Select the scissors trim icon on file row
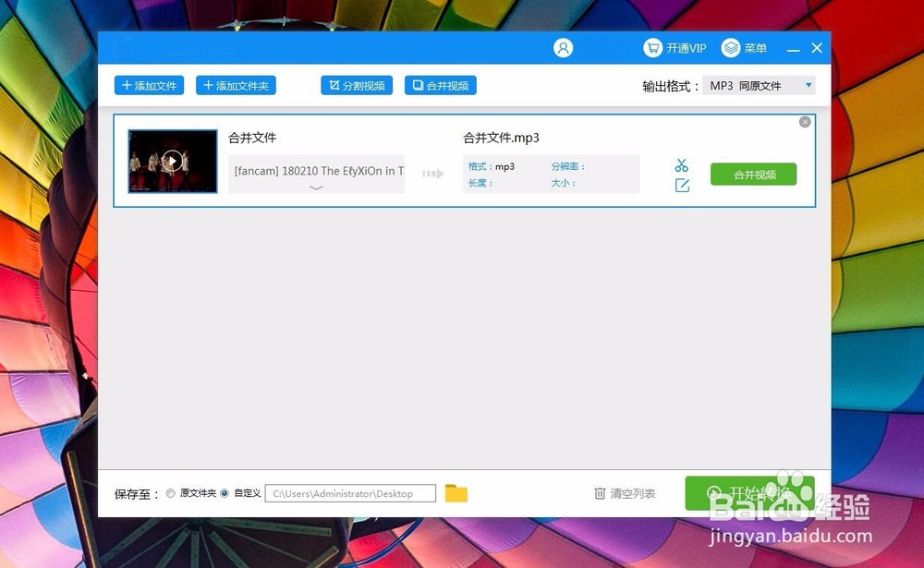The height and width of the screenshot is (568, 924). click(682, 163)
